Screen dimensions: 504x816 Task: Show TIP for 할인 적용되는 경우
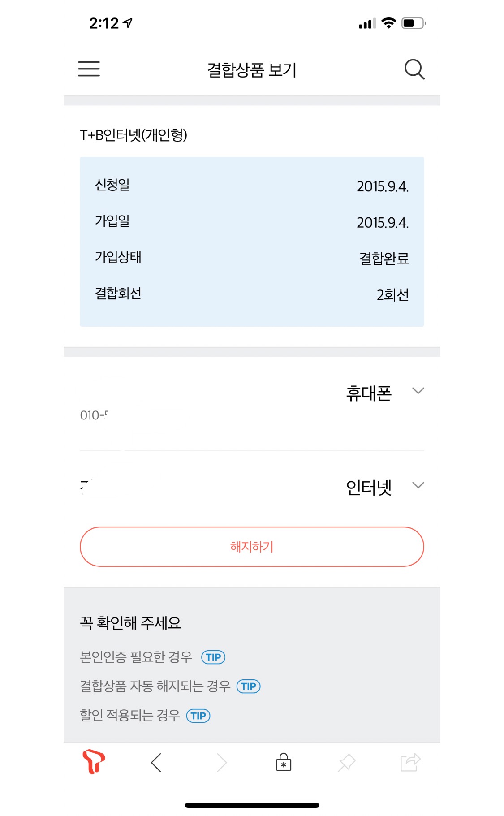pyautogui.click(x=198, y=716)
